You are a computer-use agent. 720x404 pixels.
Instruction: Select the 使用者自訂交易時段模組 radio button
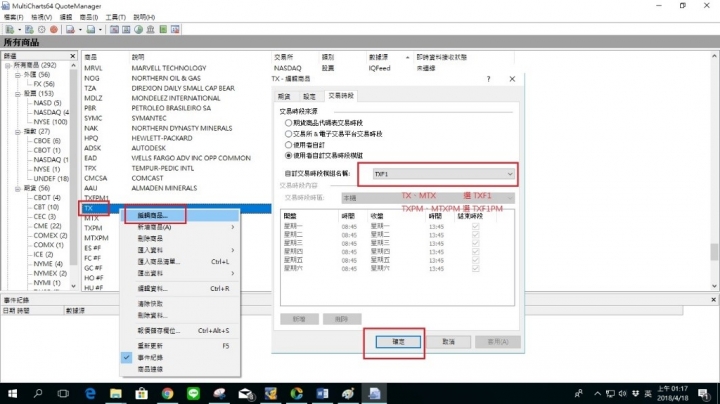click(288, 156)
